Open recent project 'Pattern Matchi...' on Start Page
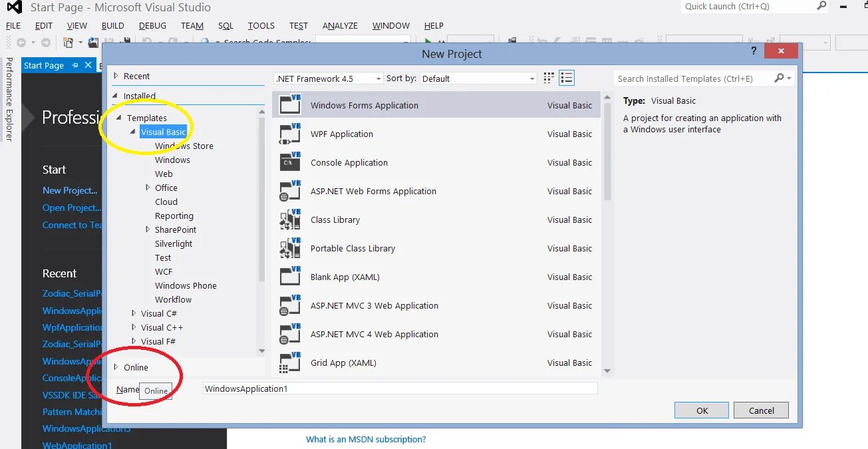The image size is (868, 449). (x=72, y=412)
